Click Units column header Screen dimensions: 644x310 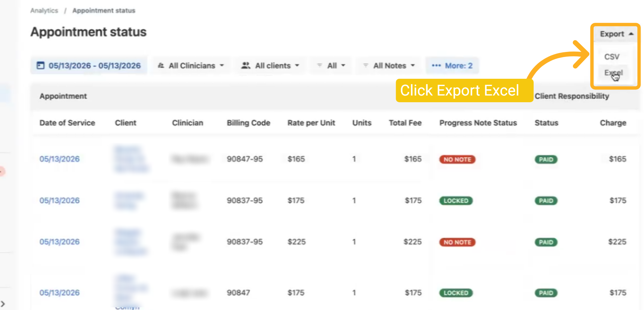362,123
